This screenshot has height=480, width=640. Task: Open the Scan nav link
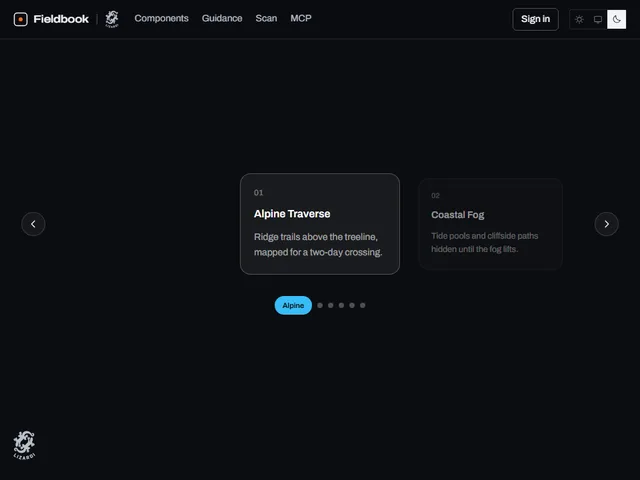point(266,18)
